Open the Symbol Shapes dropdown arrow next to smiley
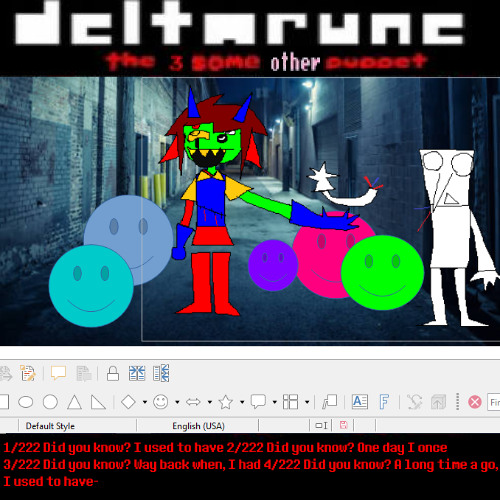 tap(177, 402)
